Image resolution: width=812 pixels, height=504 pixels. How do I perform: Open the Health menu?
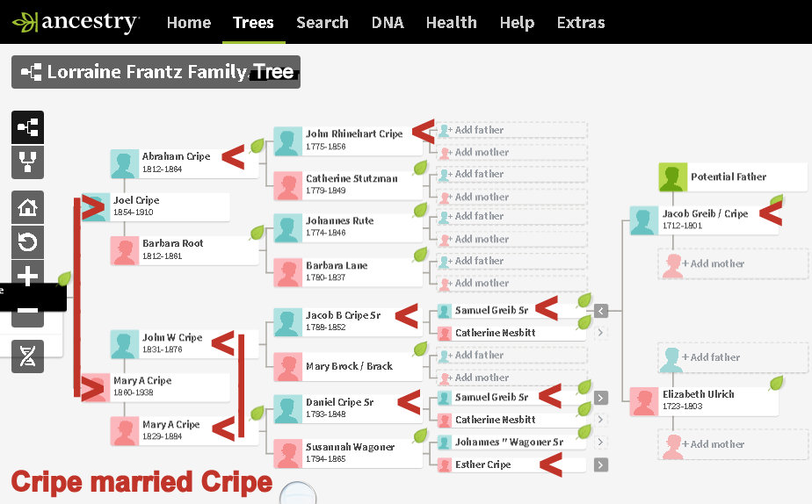(451, 23)
